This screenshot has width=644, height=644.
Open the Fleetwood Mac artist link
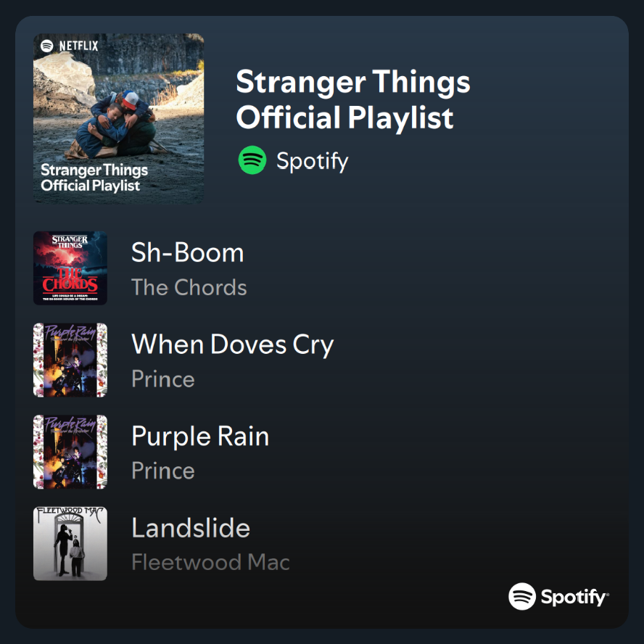(211, 562)
